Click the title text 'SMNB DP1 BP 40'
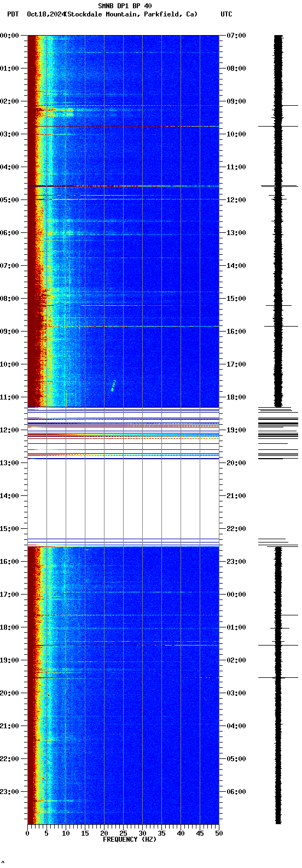 coord(125,6)
